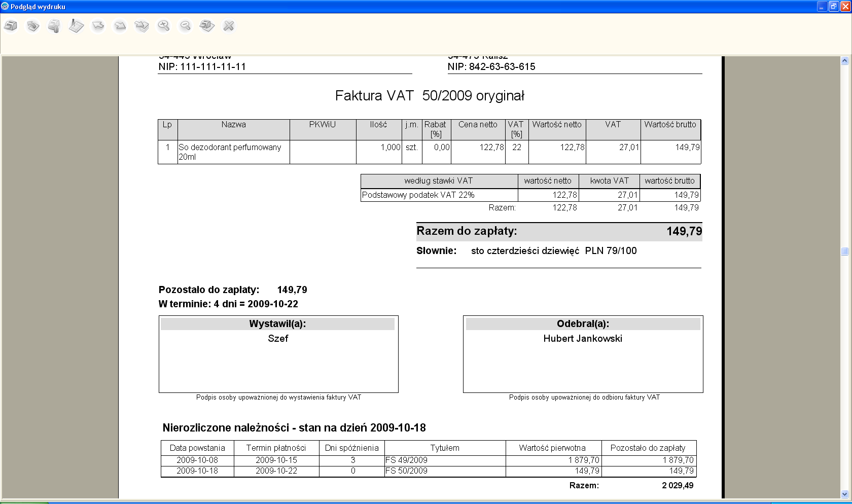Click the 'Pozostało do zapłaty:' bold label
The image size is (852, 504).
209,290
